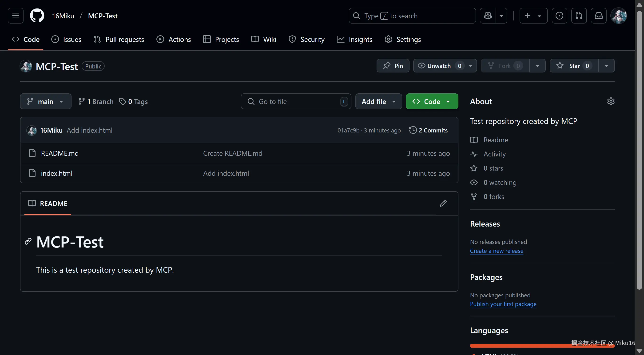Open the README.md file

click(x=60, y=153)
